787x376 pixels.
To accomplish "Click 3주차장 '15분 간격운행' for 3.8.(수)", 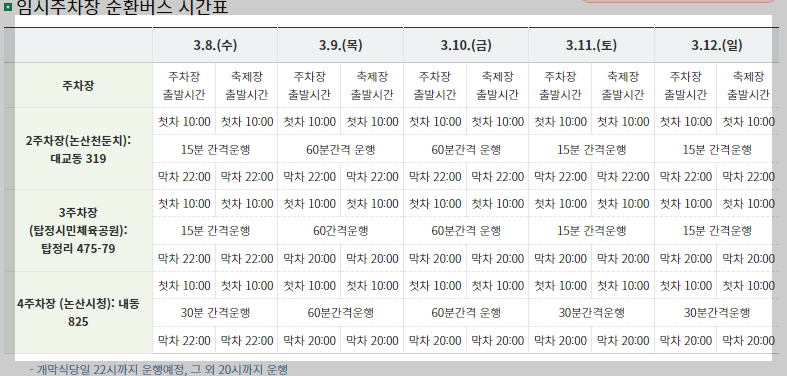I will coord(215,231).
